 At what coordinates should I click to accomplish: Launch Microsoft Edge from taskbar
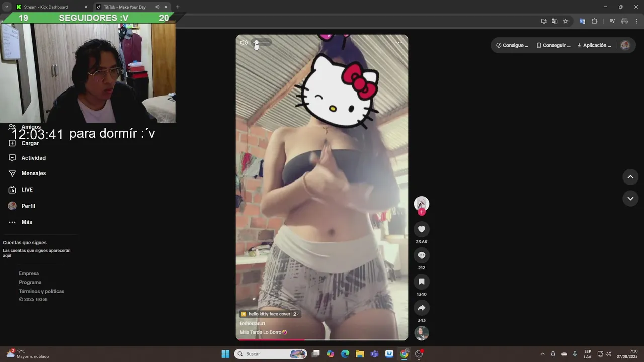345,354
